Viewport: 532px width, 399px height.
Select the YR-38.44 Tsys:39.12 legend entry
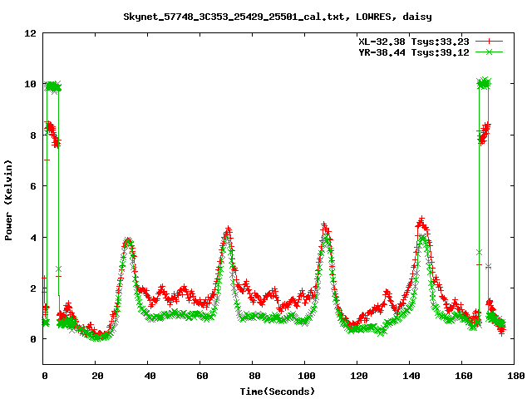click(414, 52)
